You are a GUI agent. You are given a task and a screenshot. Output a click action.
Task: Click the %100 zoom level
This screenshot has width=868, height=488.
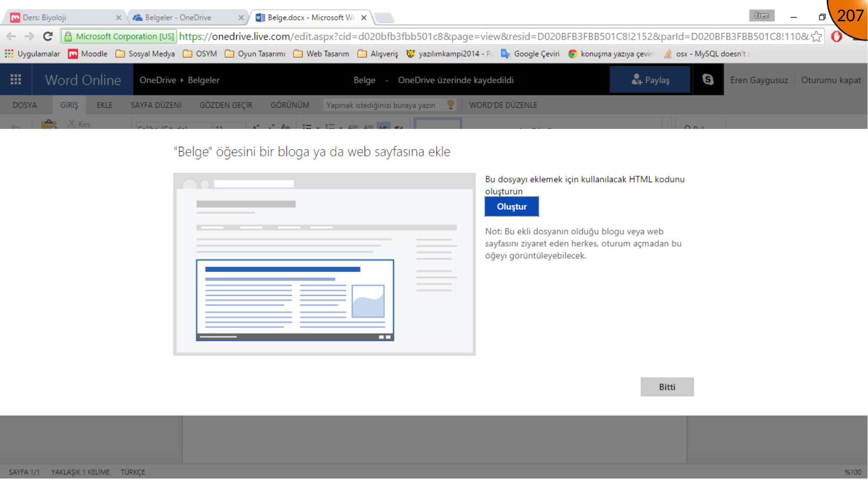pos(853,472)
